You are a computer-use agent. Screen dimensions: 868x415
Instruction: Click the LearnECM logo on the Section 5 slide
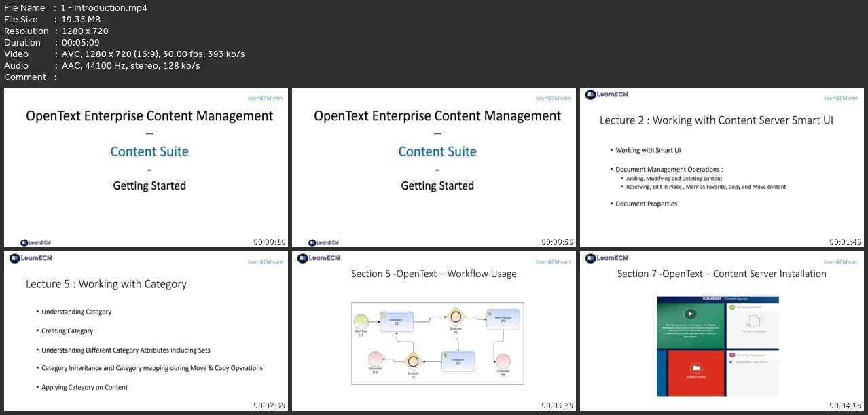[319, 258]
